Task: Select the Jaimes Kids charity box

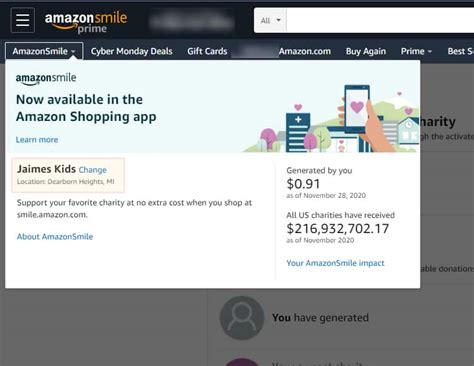Action: coord(68,175)
